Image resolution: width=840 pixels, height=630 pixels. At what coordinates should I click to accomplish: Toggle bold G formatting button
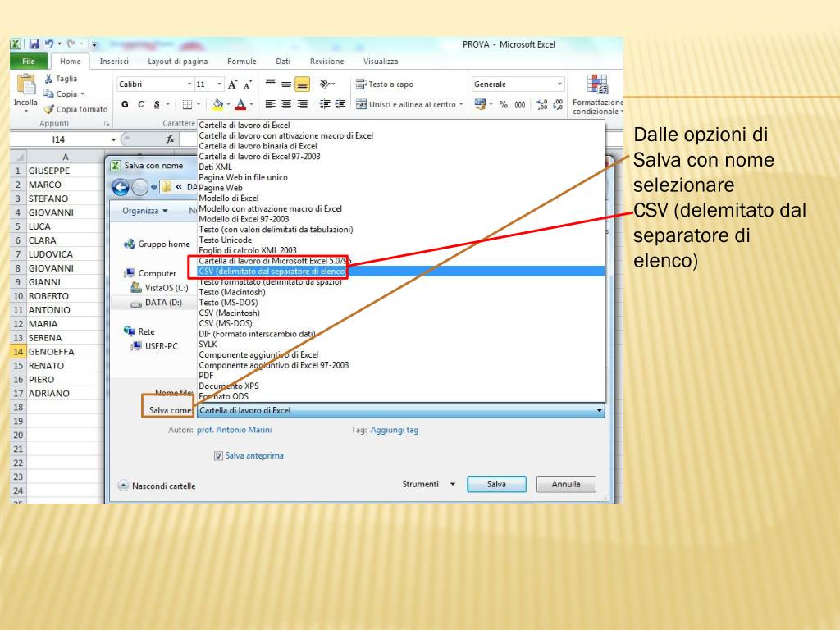pyautogui.click(x=125, y=104)
